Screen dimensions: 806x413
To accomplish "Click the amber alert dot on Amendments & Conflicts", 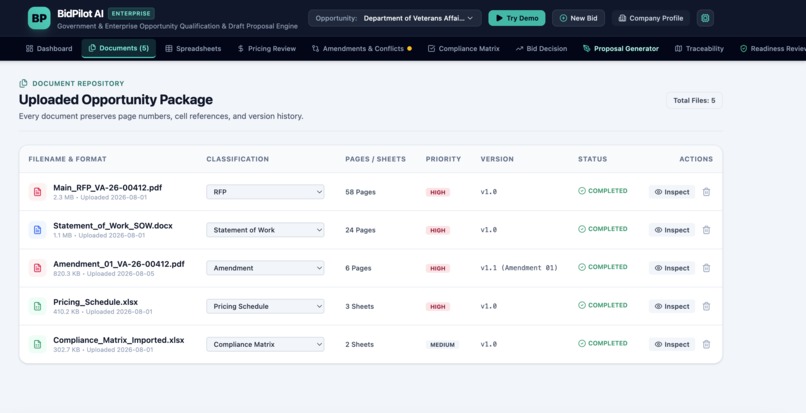I will (x=409, y=48).
